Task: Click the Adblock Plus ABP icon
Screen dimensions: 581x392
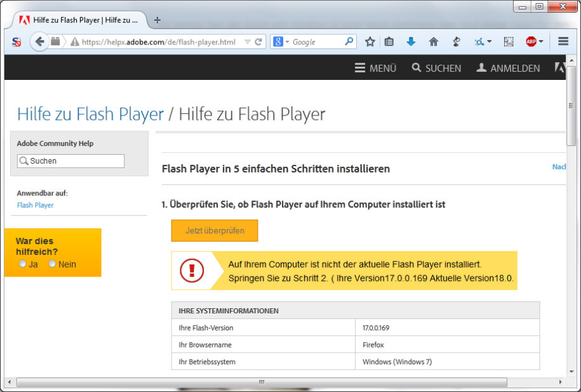Action: point(531,41)
